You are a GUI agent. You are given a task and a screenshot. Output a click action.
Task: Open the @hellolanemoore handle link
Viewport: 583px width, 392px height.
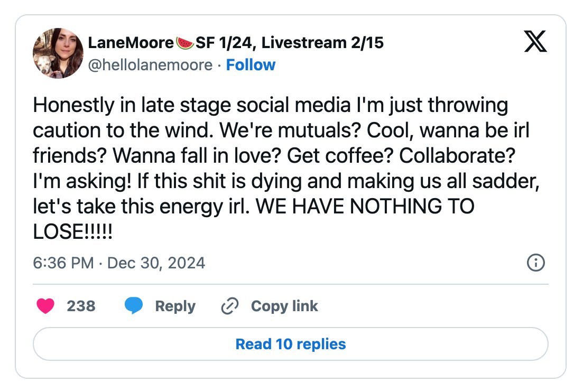pos(150,65)
